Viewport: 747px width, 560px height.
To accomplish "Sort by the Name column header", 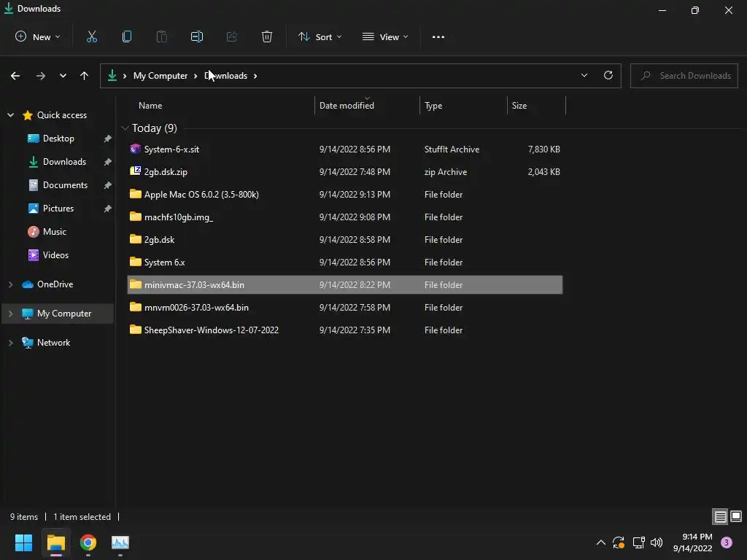I will [x=150, y=105].
